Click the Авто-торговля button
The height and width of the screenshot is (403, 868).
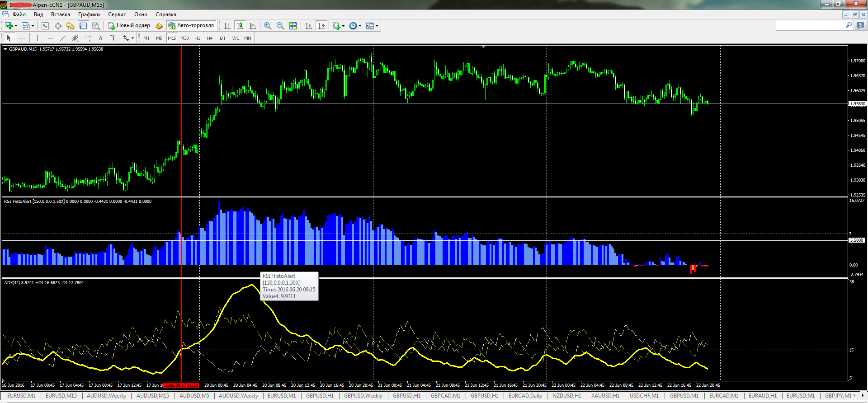point(191,26)
